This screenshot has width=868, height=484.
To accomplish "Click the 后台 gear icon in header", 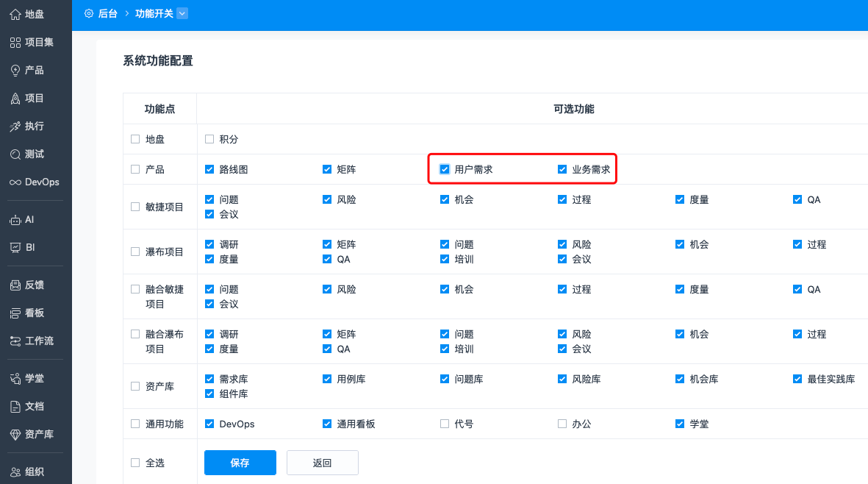I will [x=89, y=13].
